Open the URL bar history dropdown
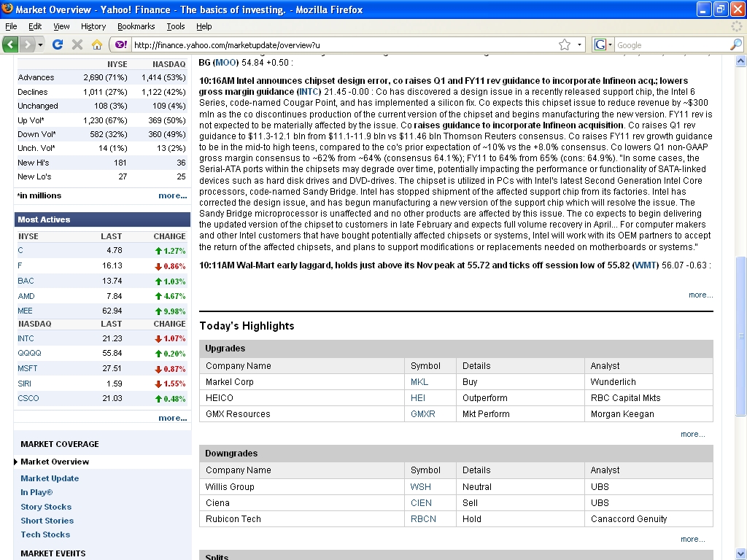Viewport: 747px width, 560px height. [579, 44]
